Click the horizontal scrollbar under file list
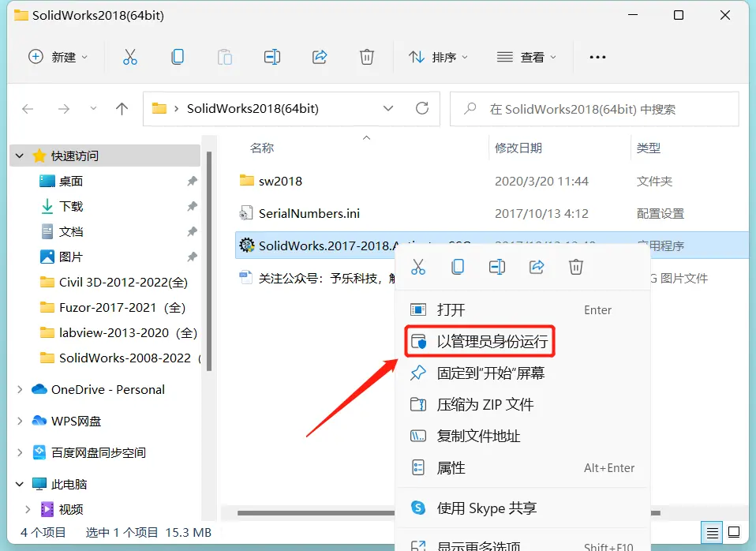 [316, 513]
